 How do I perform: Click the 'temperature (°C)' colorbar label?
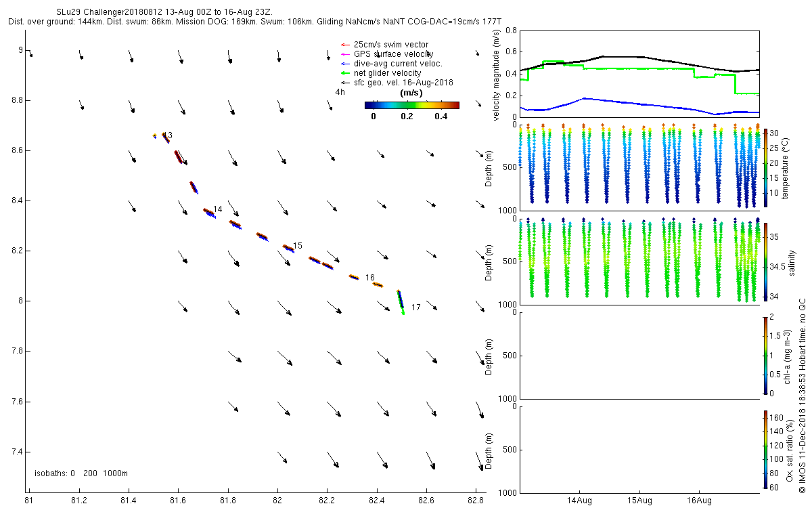[x=786, y=168]
